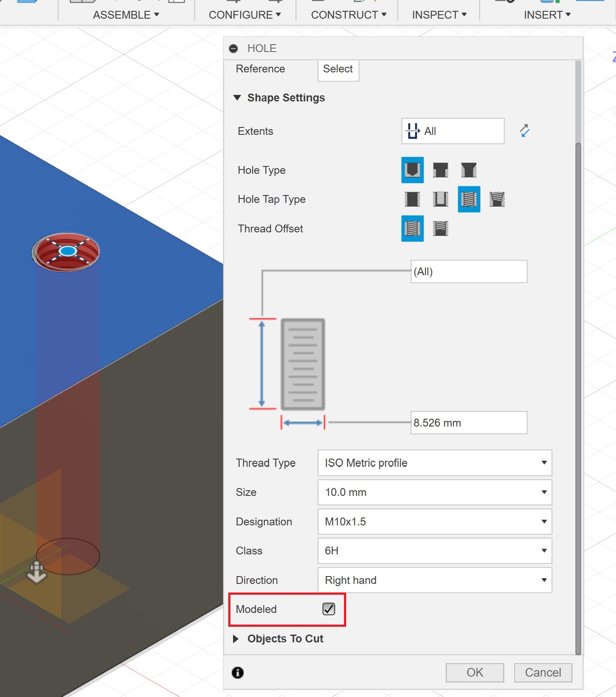Click the Hole dialog vertical scrollbar
This screenshot has height=697, width=616.
point(578,399)
